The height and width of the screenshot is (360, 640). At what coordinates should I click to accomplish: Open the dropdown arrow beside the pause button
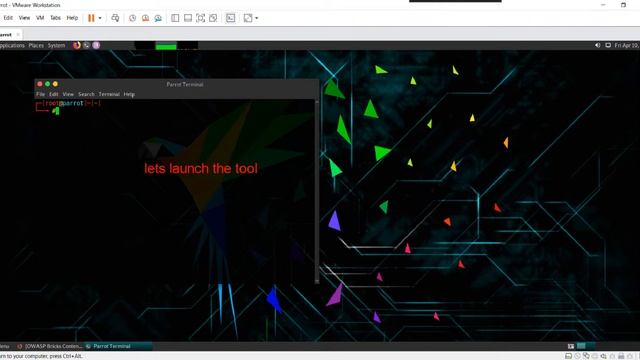(100, 18)
